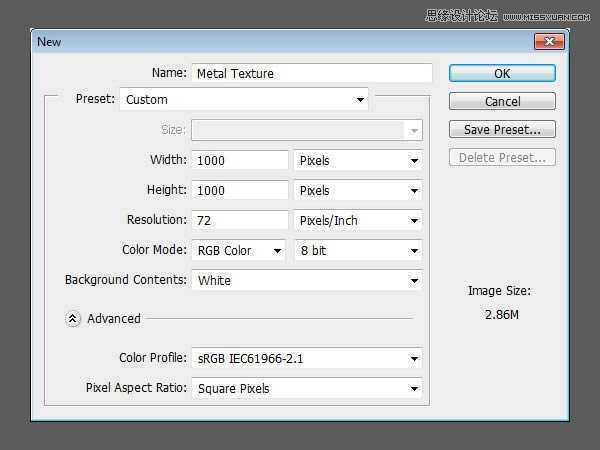Click the Width input field

[240, 160]
